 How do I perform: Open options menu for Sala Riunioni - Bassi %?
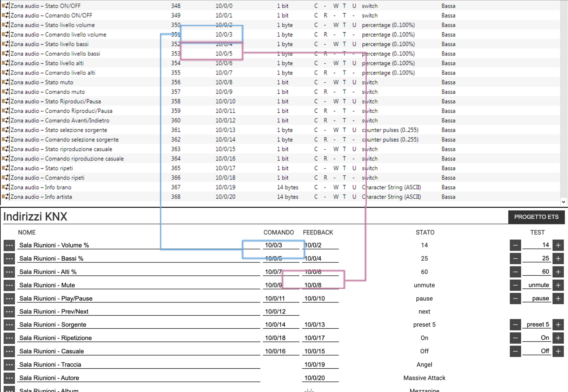(9, 259)
